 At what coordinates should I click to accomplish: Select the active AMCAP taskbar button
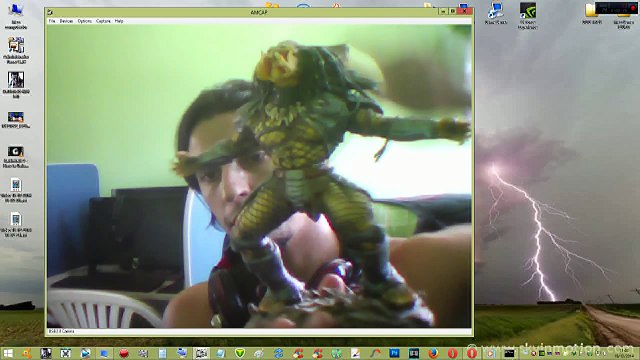[201, 353]
